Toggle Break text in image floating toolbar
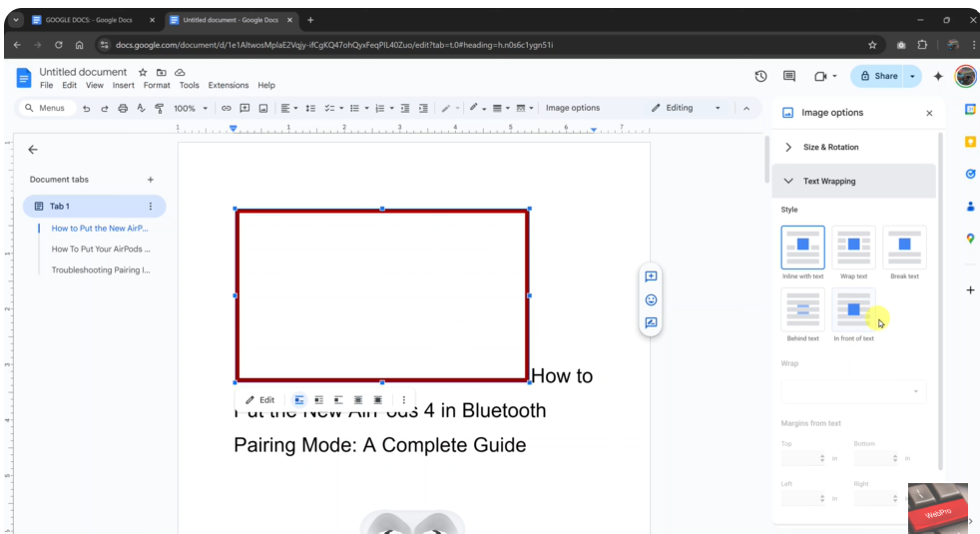Viewport: 980px width, 534px height. click(x=338, y=400)
